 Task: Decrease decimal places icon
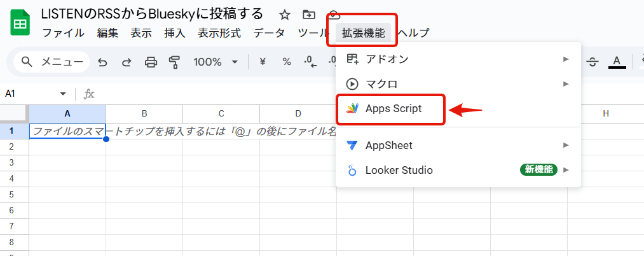click(x=310, y=62)
